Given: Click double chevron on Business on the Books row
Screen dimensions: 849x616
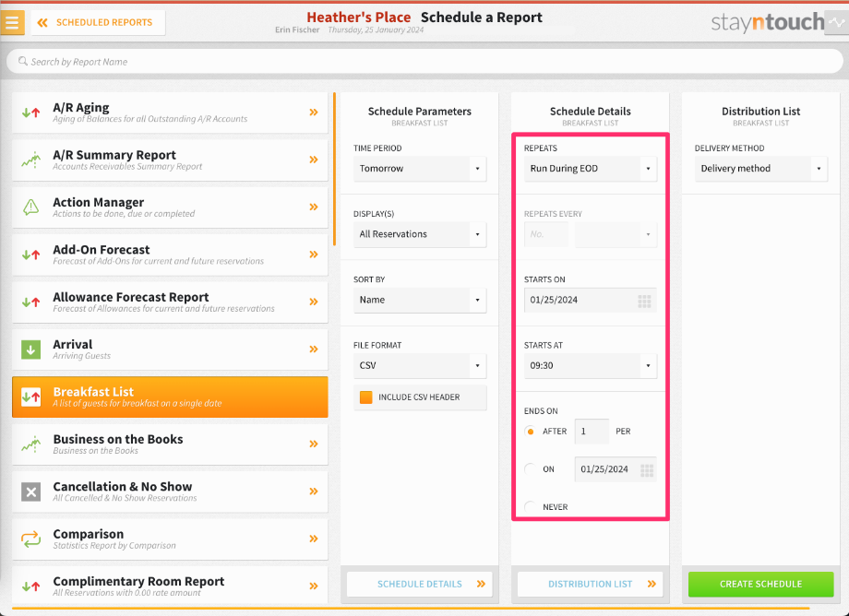Looking at the screenshot, I should (x=314, y=444).
